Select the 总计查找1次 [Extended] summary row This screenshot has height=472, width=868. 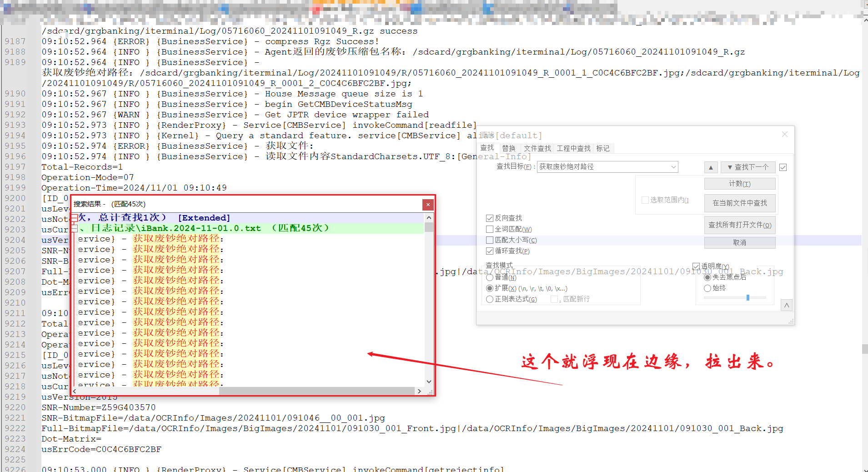(250, 218)
